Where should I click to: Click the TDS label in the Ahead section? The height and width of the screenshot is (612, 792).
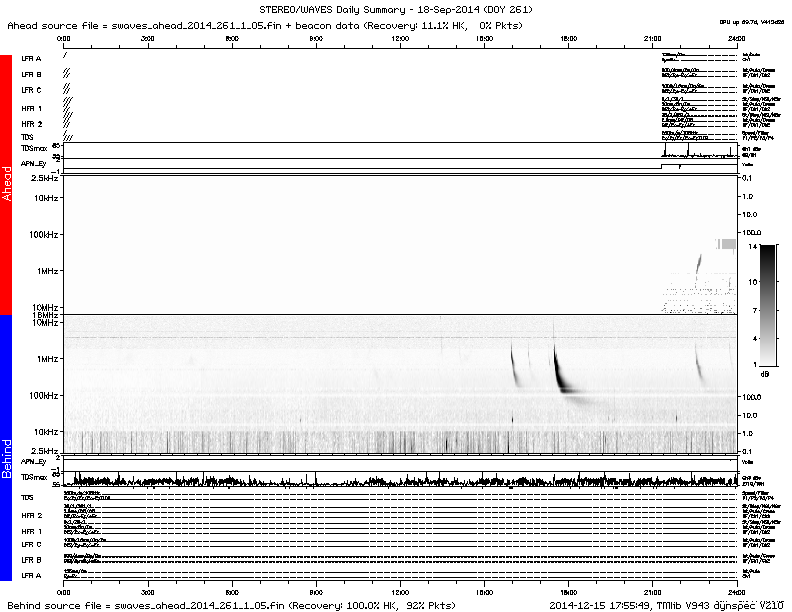[x=27, y=137]
